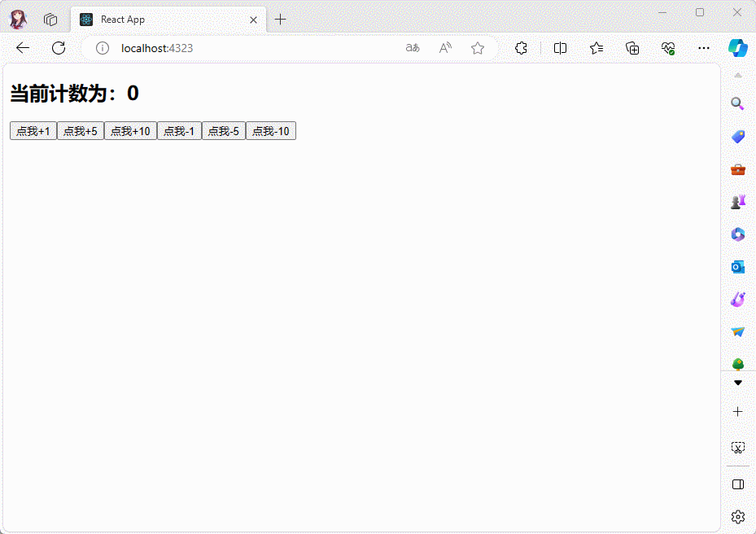Viewport: 756px width, 534px height.
Task: Toggle split screen view
Action: pos(560,48)
